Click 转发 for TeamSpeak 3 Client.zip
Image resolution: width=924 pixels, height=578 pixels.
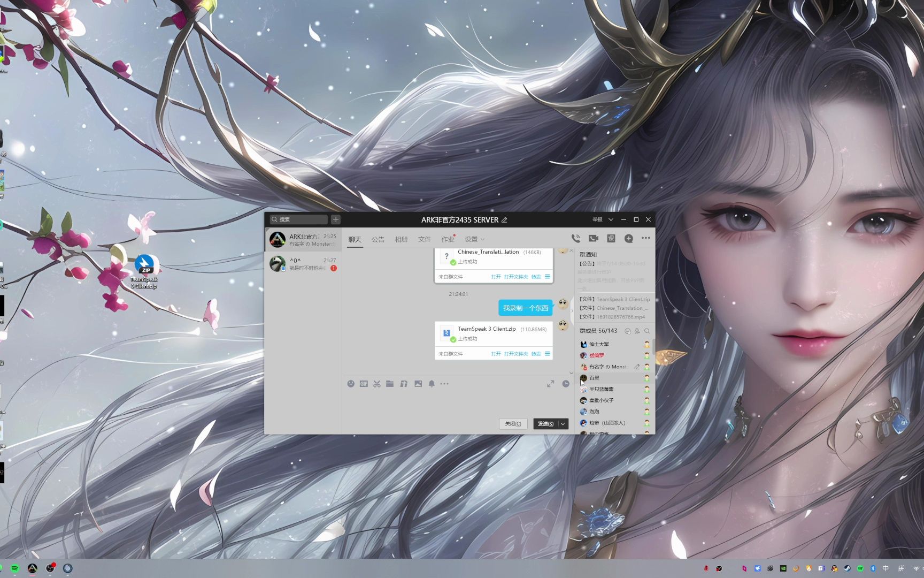point(536,354)
